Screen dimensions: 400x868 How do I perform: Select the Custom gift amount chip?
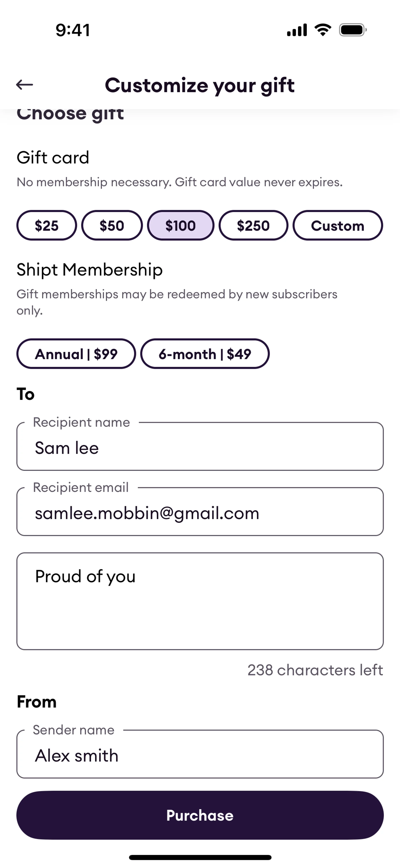pos(337,225)
